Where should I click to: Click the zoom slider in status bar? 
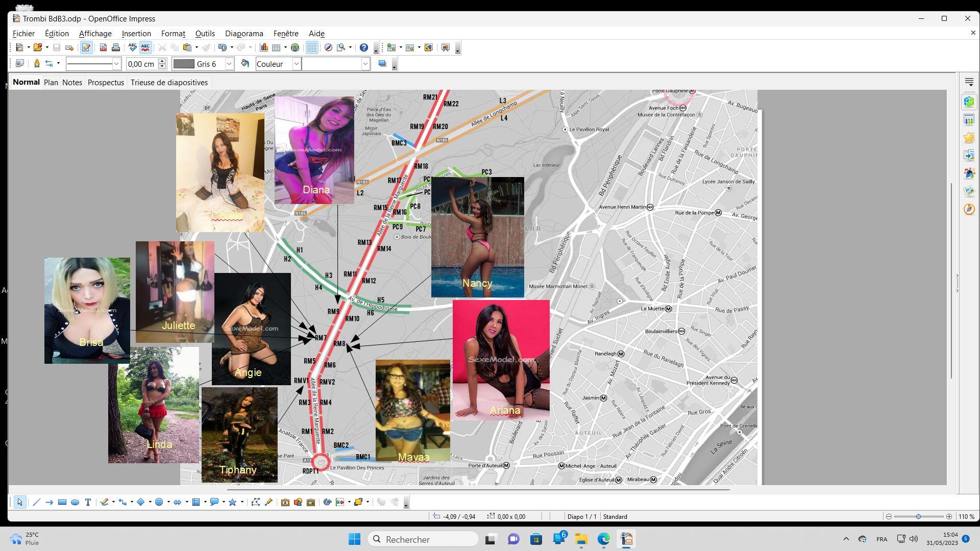(x=918, y=517)
